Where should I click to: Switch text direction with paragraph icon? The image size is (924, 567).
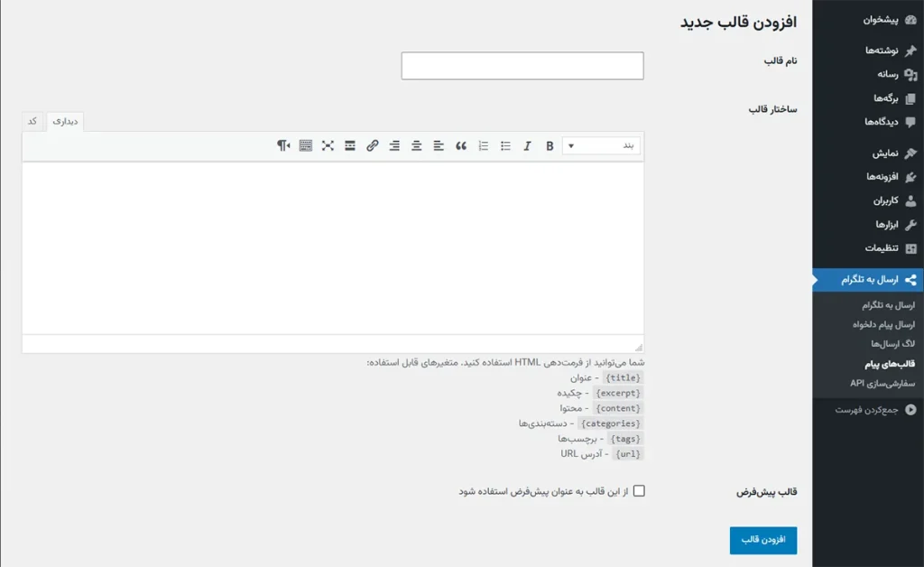click(283, 145)
